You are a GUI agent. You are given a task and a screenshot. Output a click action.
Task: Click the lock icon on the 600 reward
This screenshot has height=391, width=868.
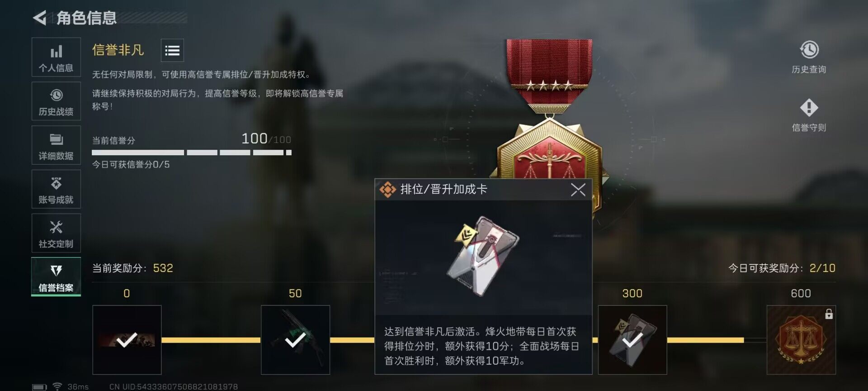(x=829, y=314)
